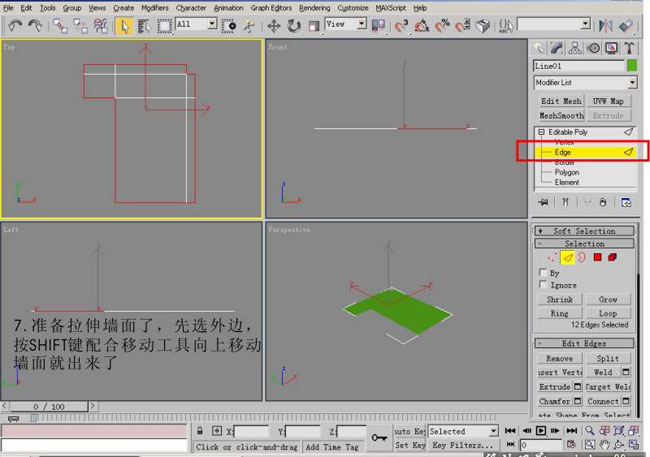Select Vertex mode in Selection rollout
This screenshot has width=650, height=457.
tap(552, 258)
